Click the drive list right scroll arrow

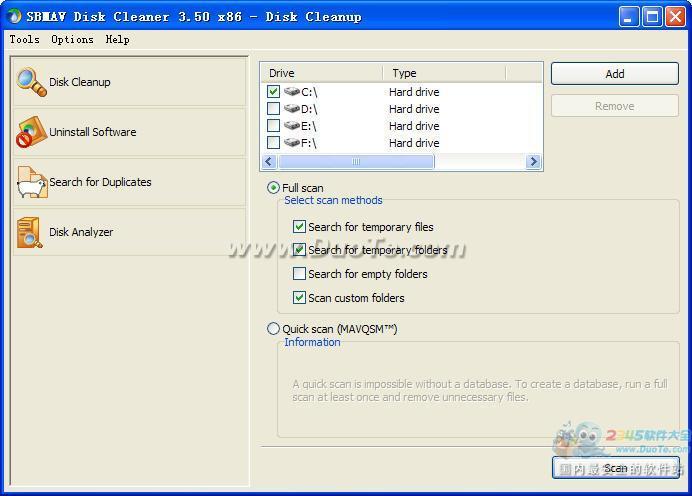coord(533,162)
